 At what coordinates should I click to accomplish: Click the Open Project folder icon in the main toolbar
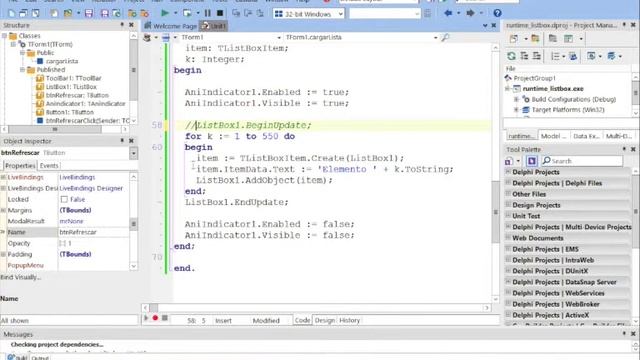(68, 13)
